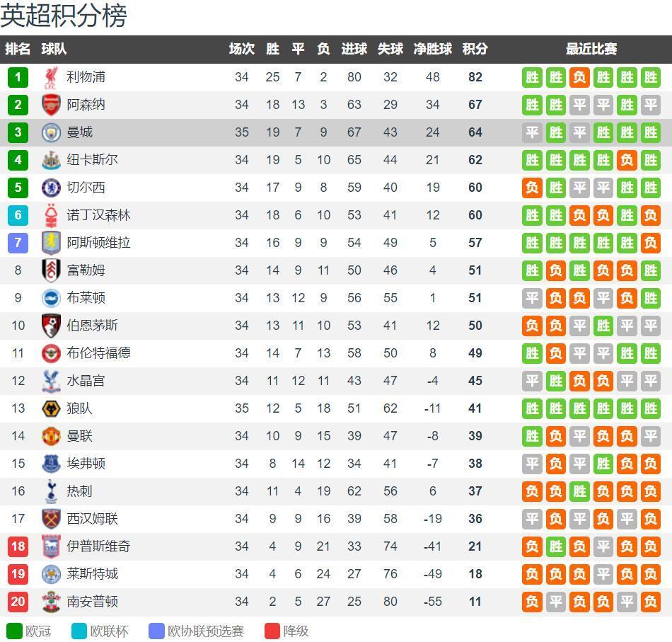672x642 pixels.
Task: Click the Manchester United crest icon
Action: point(51,436)
